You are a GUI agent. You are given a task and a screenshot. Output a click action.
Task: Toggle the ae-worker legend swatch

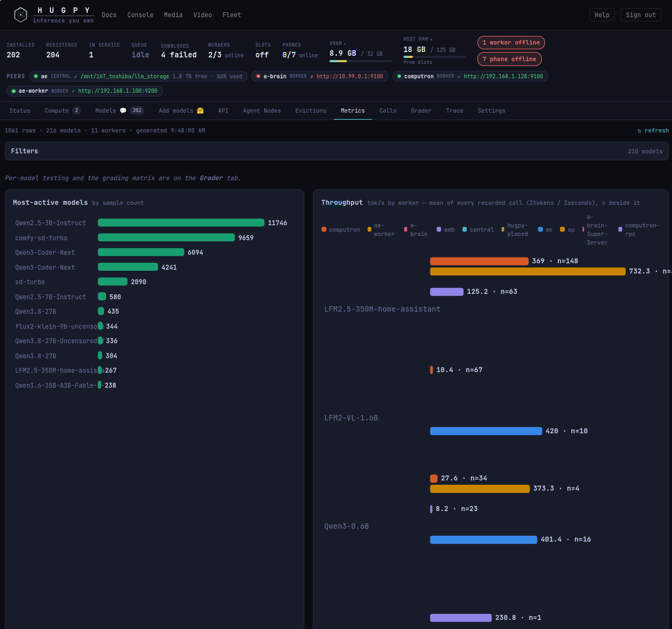[x=370, y=230]
